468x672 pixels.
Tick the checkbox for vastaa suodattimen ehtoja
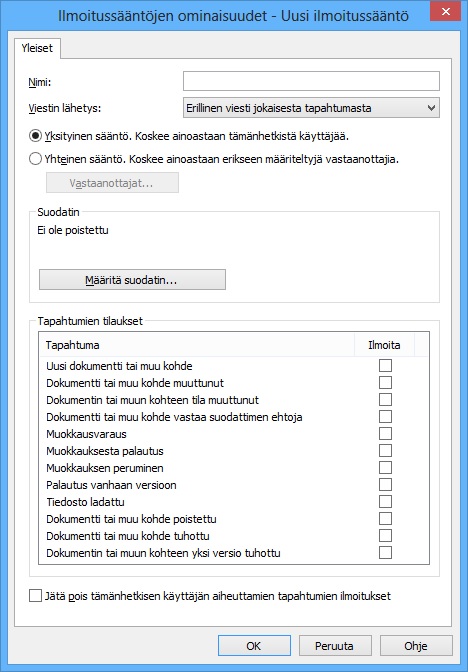tap(385, 417)
